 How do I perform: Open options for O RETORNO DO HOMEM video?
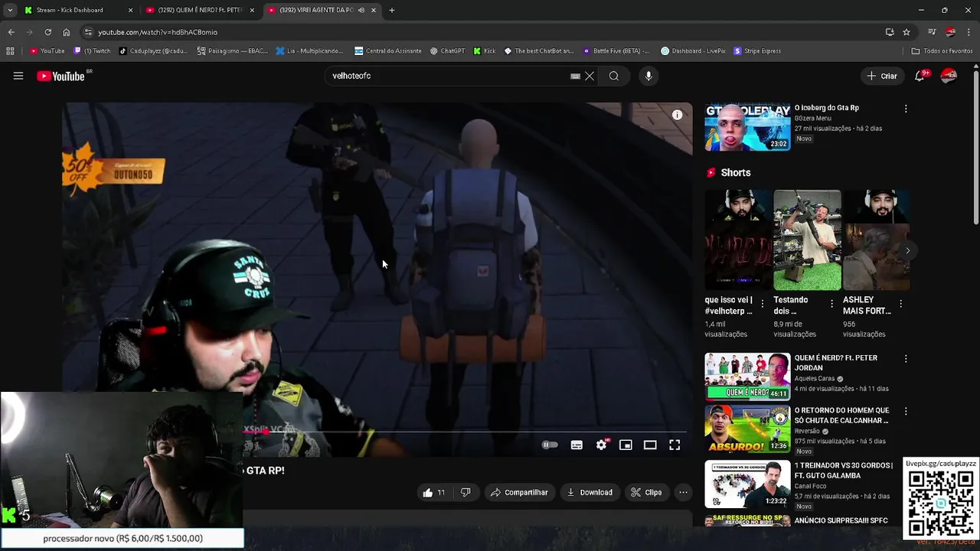click(906, 411)
